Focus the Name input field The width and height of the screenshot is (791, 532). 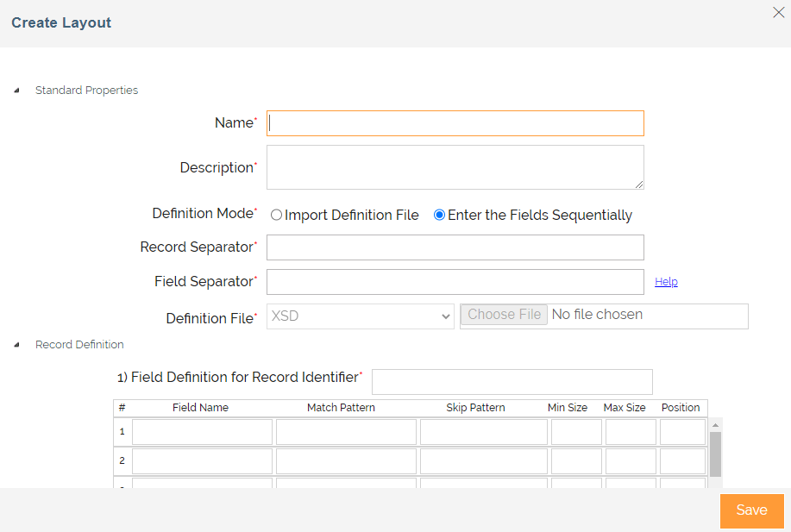pyautogui.click(x=455, y=123)
